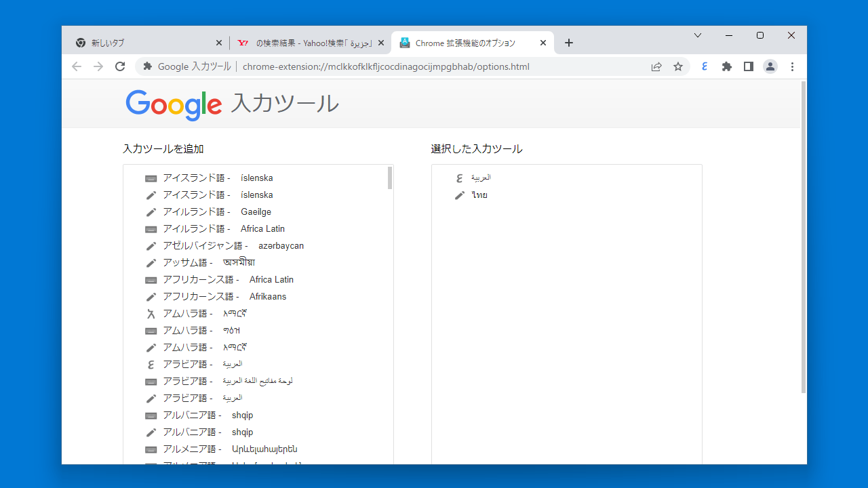Click the extension name chip Google 入力ツール

pyautogui.click(x=186, y=66)
